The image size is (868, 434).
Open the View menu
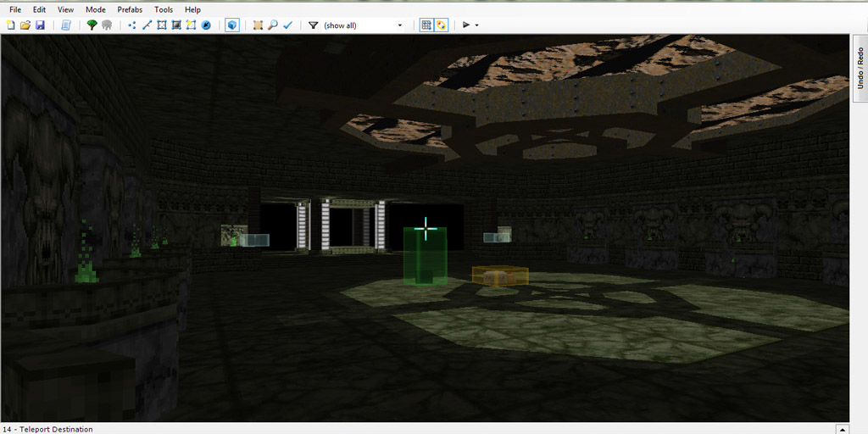click(x=65, y=9)
